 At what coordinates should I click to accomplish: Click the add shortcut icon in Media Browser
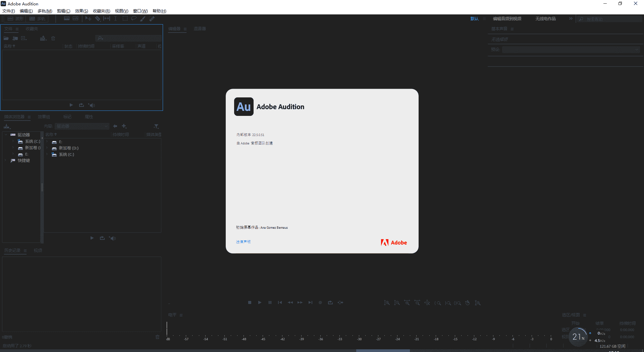[124, 126]
